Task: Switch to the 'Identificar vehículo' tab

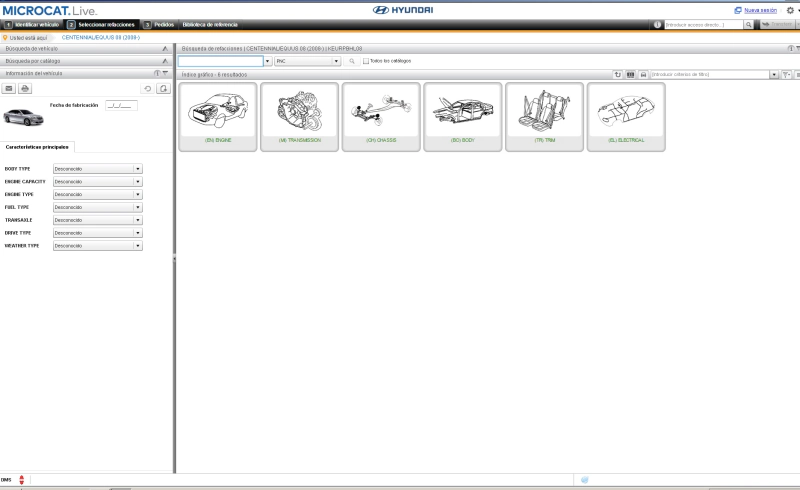Action: tap(32, 24)
